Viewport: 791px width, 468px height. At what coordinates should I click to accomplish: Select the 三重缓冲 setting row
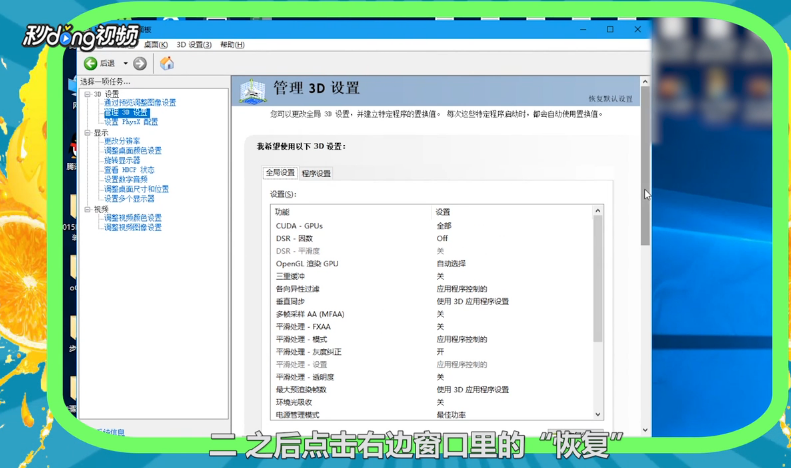(x=433, y=276)
